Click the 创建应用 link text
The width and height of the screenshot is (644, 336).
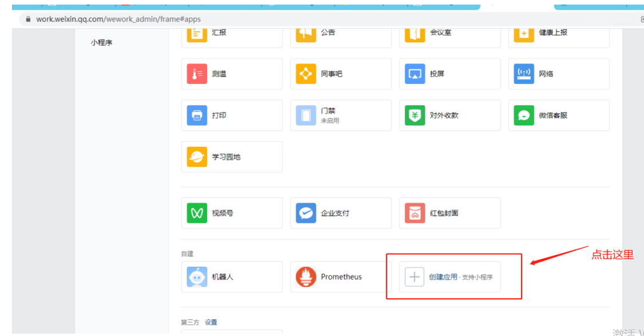tap(443, 277)
